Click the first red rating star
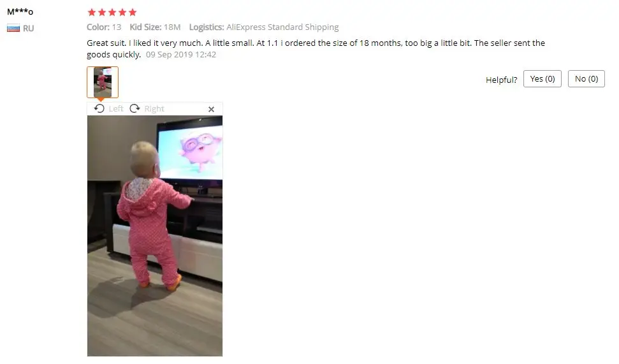 (92, 12)
